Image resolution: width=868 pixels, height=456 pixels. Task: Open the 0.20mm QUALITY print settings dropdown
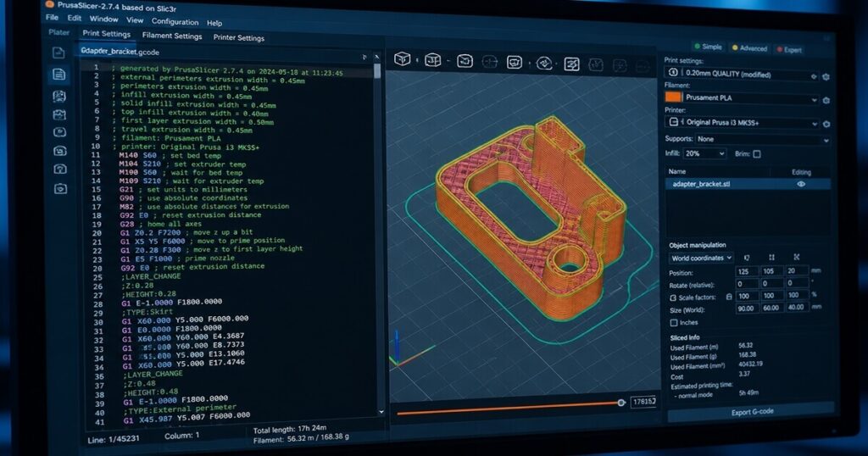click(741, 74)
